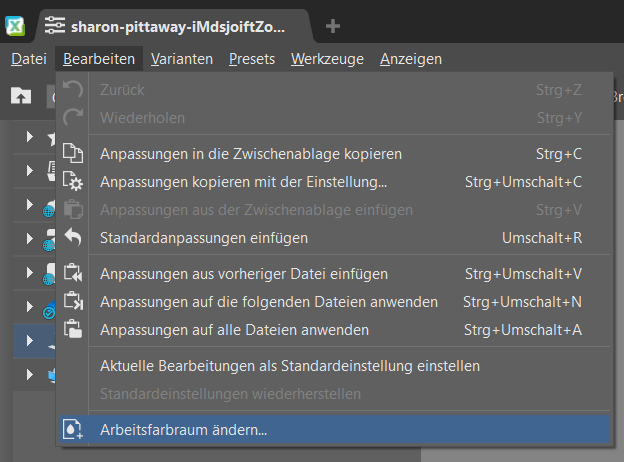Image resolution: width=624 pixels, height=462 pixels.
Task: Click the color drop icon beside Arbeitsfarbraum ändern
Action: coord(73,429)
